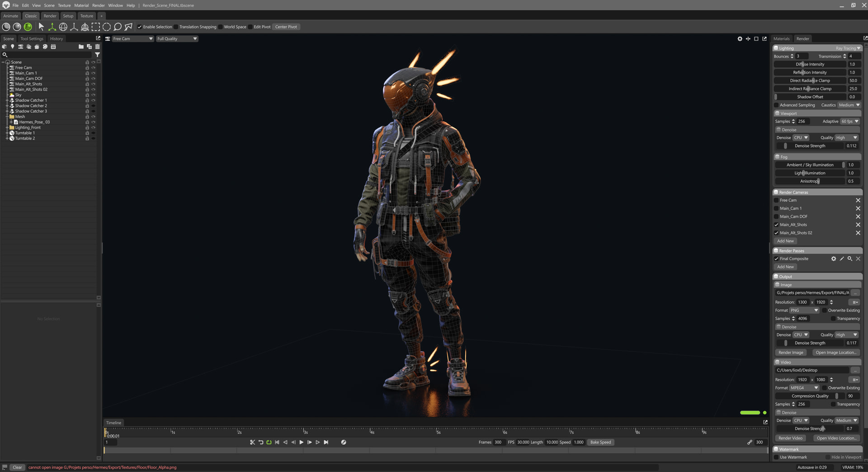This screenshot has width=868, height=472.
Task: Select the translate (move) gizmo tool
Action: (x=52, y=27)
